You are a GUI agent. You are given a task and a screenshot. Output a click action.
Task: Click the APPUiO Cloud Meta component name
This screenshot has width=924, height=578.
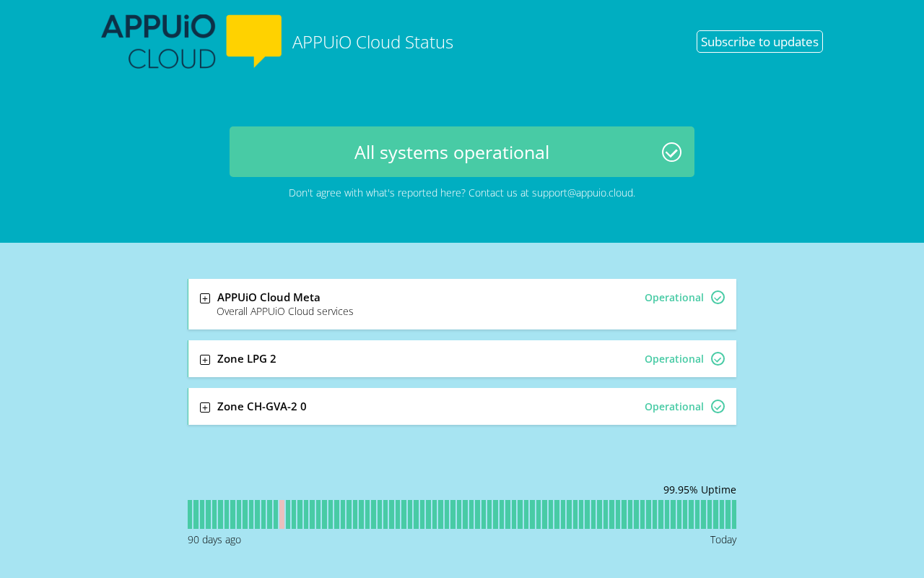pos(269,297)
